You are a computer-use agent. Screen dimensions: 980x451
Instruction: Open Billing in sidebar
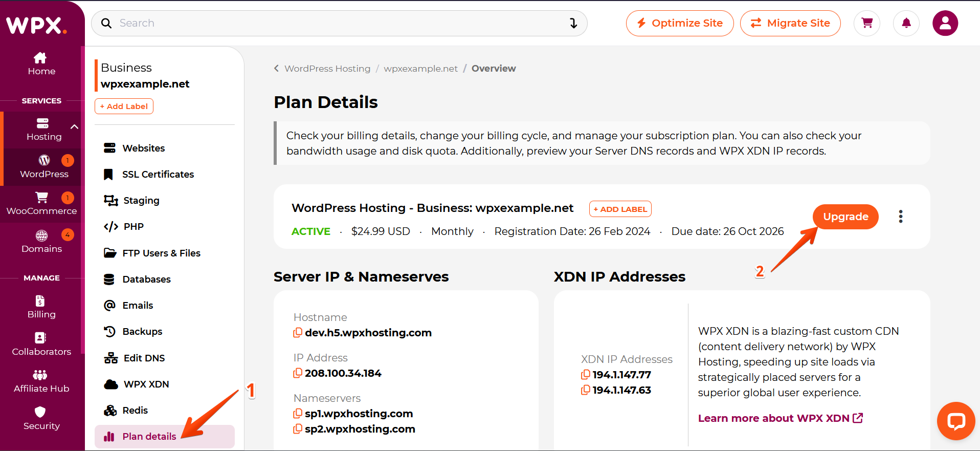[x=41, y=307]
